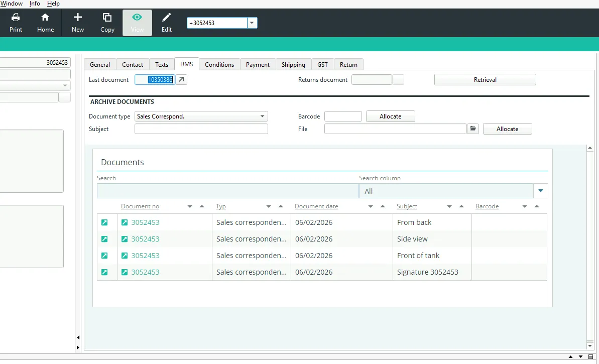Select the DMS tab

[186, 64]
